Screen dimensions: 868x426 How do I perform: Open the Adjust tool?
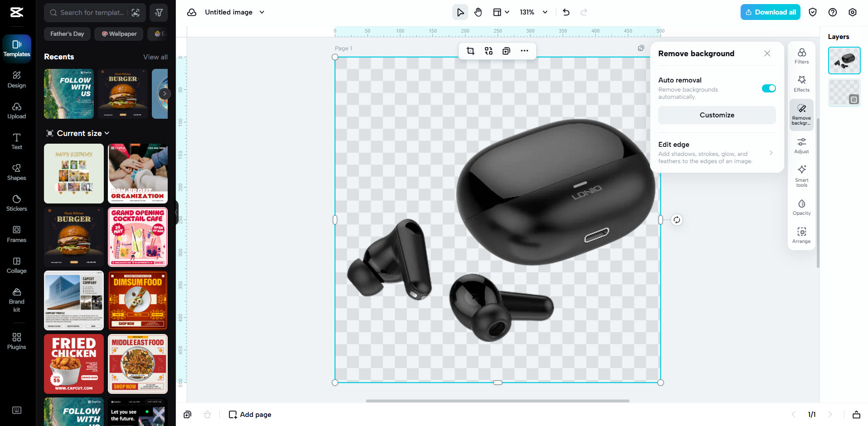(801, 145)
